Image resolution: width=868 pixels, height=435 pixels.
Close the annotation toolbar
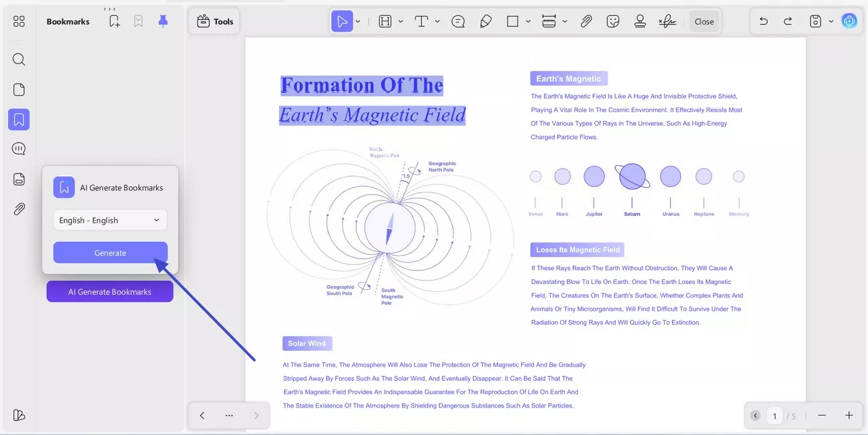click(x=704, y=21)
